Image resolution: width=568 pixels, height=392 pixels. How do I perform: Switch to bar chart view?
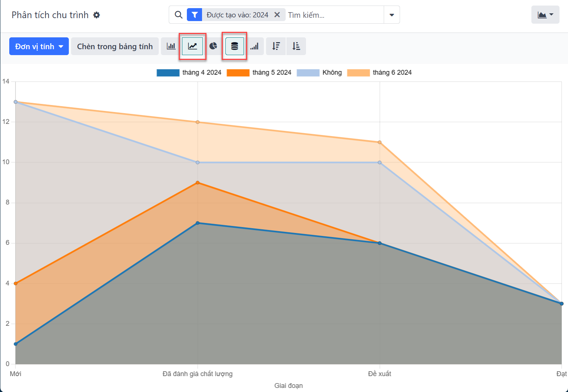[x=171, y=46]
